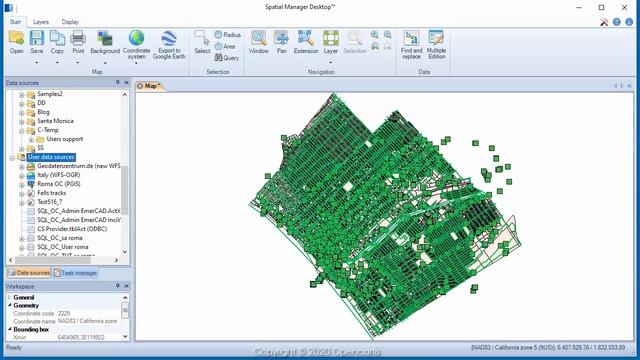
Task: Close the Data sources panel
Action: [x=126, y=82]
